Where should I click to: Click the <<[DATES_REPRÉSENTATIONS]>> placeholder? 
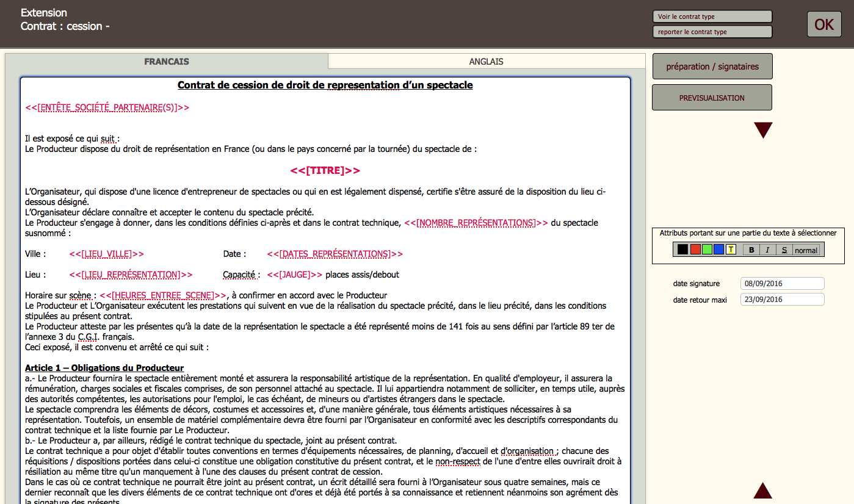click(335, 254)
